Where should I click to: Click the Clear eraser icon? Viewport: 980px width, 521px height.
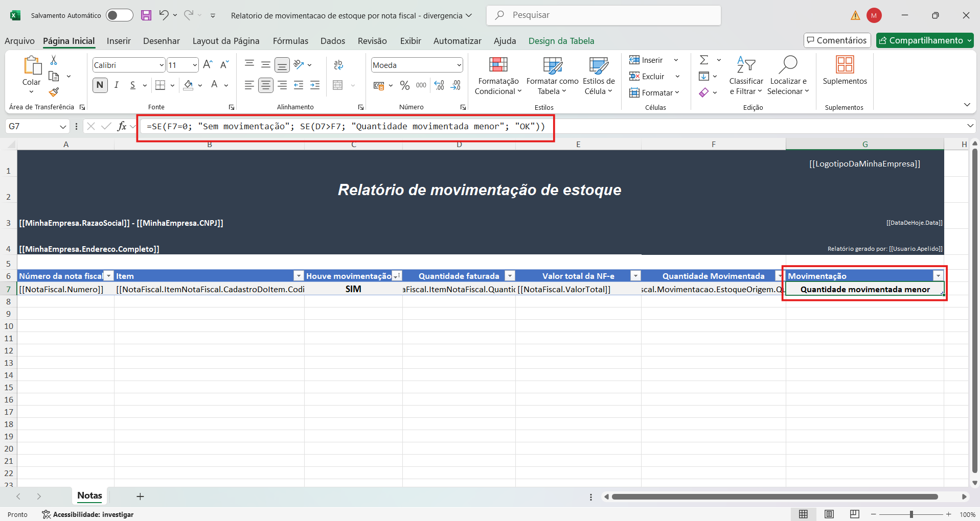704,92
